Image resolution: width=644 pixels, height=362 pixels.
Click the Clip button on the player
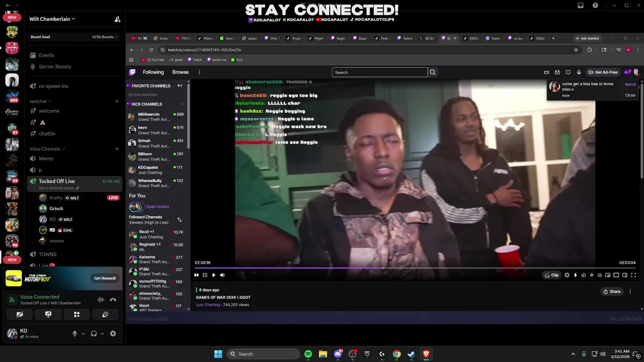[x=552, y=275]
